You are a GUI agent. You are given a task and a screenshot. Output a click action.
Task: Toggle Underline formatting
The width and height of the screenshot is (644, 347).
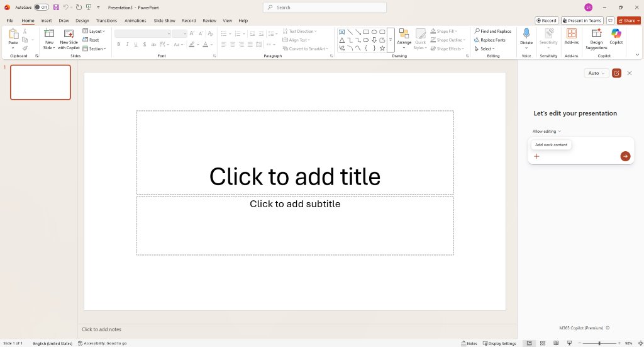click(x=136, y=45)
